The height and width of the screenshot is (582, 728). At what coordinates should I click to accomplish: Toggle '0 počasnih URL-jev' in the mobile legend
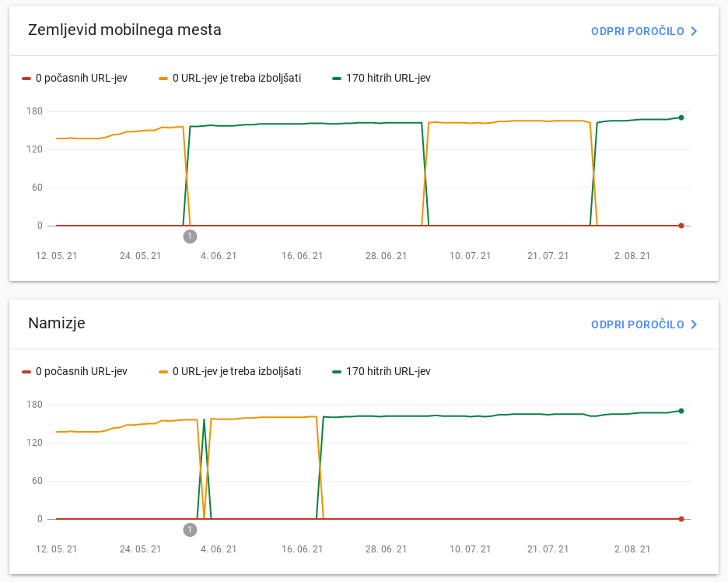click(x=81, y=78)
